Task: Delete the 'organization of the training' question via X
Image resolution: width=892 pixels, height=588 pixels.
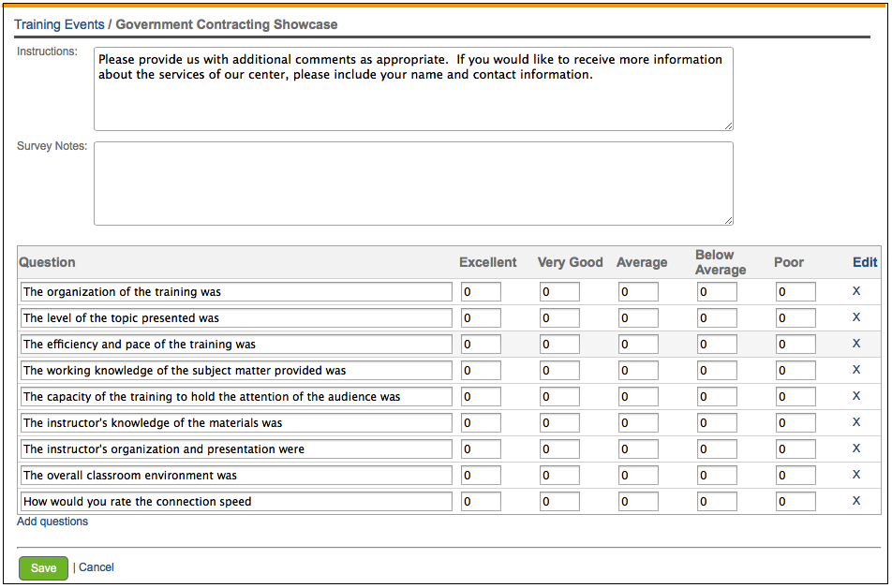Action: 855,291
